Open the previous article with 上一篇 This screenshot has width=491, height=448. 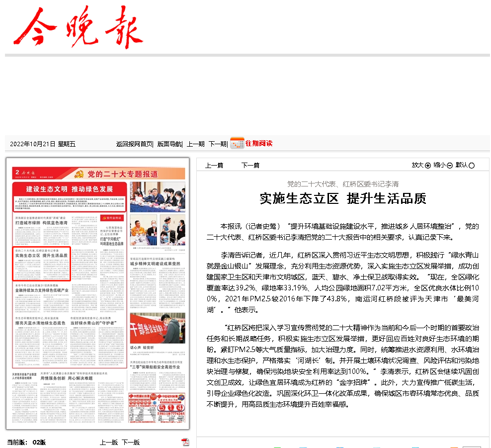[x=213, y=165]
